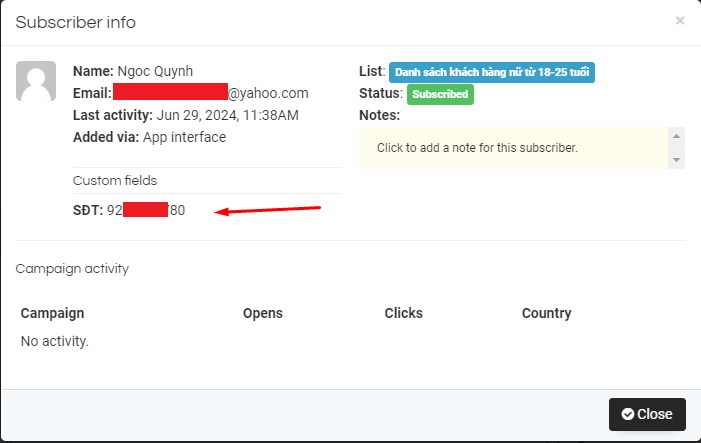Viewport: 701px width, 443px height.
Task: Click the 'No activity.' table row
Action: coord(55,341)
